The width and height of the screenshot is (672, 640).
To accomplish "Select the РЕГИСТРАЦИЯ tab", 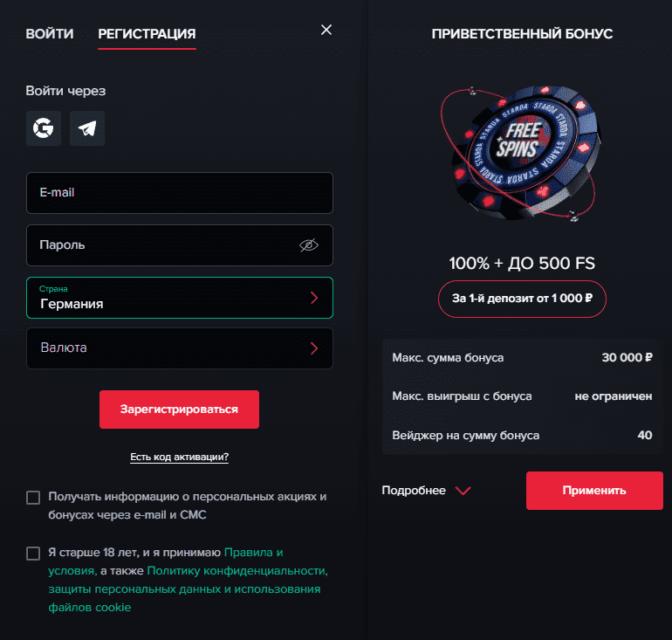I will point(147,34).
